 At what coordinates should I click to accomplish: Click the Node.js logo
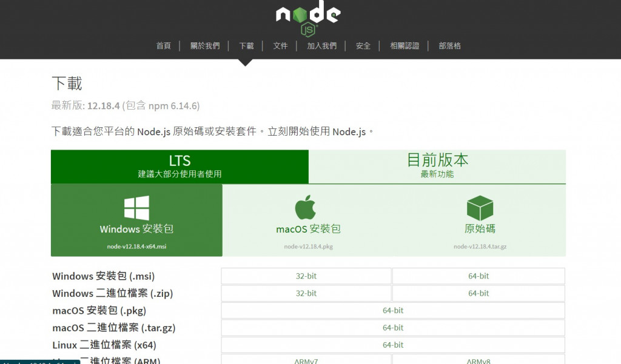[308, 18]
